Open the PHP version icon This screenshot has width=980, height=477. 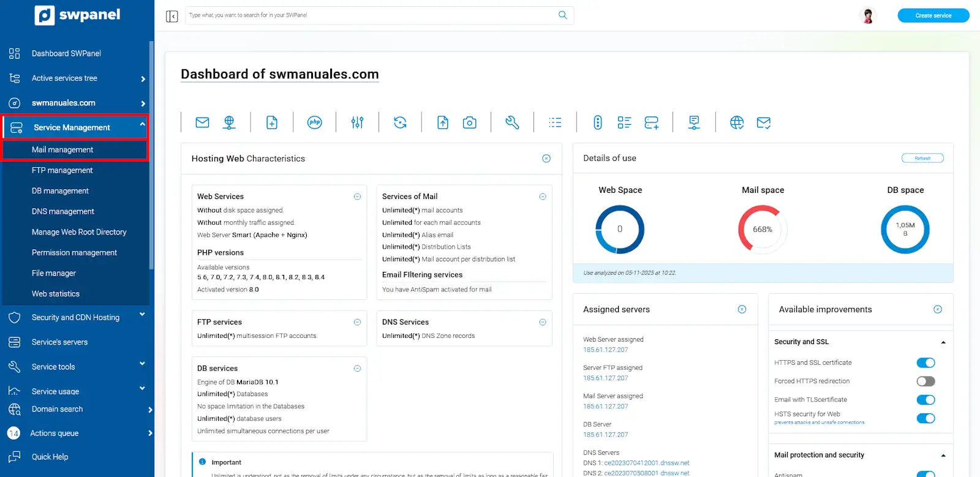click(315, 122)
